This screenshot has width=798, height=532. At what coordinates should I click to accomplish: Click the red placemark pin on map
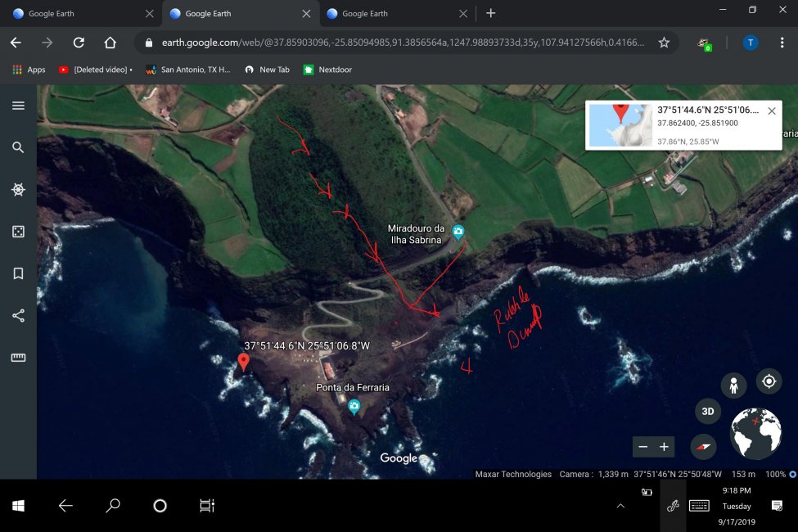[x=243, y=362]
